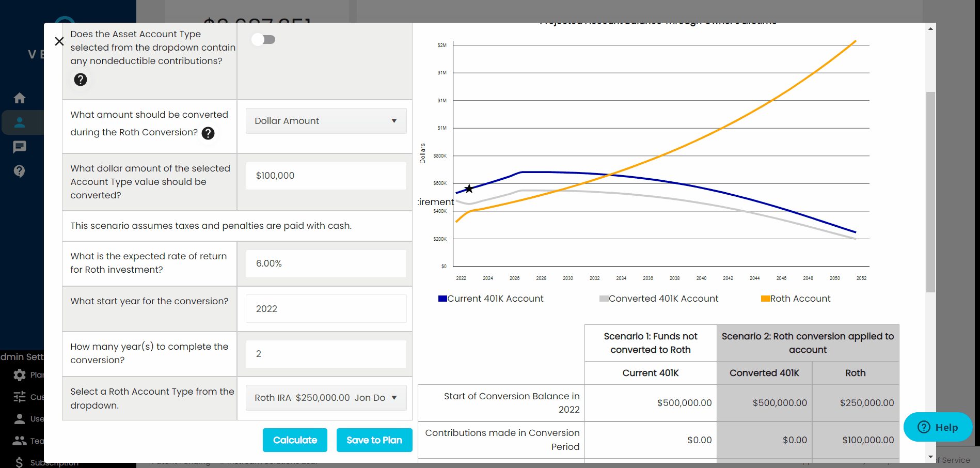
Task: Show help for Roth Conversion amount question
Action: pos(208,133)
